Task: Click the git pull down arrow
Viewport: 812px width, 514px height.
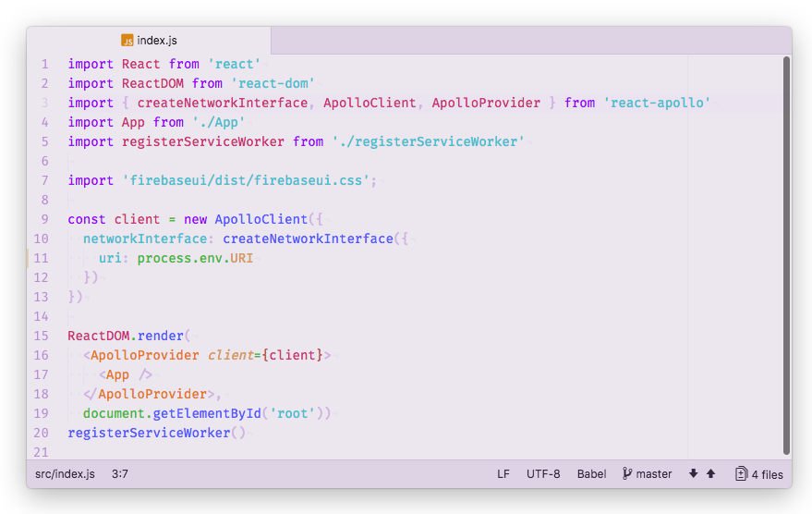Action: 694,473
